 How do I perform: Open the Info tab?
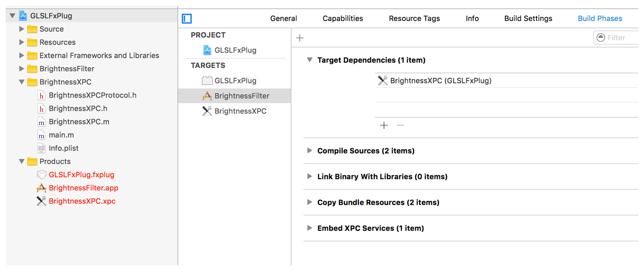[472, 18]
